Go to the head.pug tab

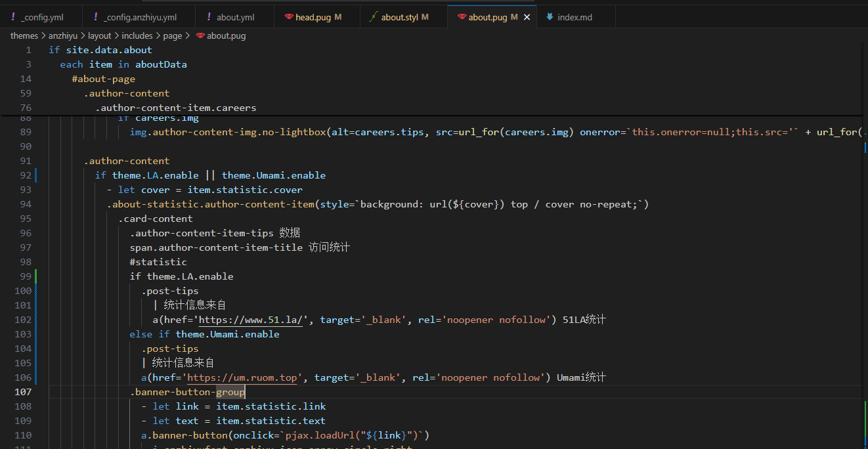coord(313,17)
